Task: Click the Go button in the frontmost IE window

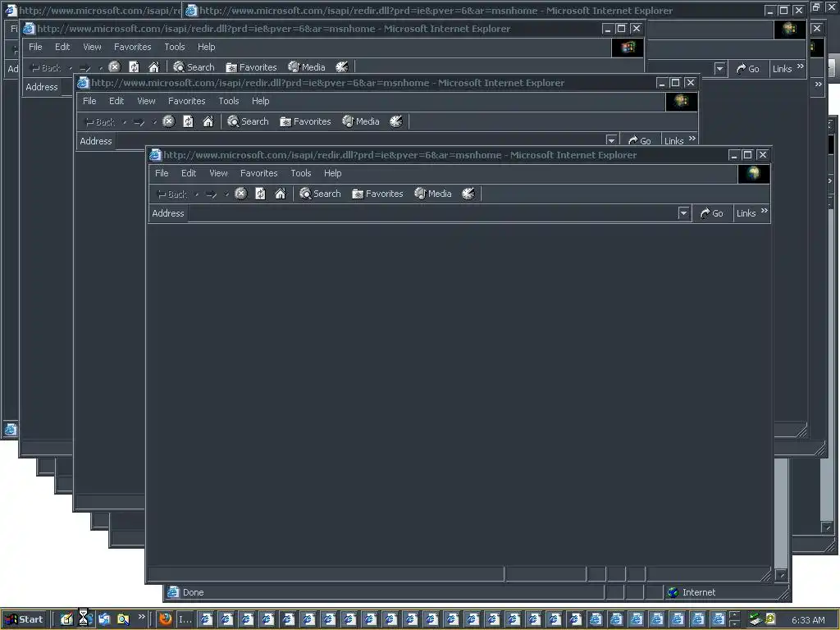Action: (711, 213)
